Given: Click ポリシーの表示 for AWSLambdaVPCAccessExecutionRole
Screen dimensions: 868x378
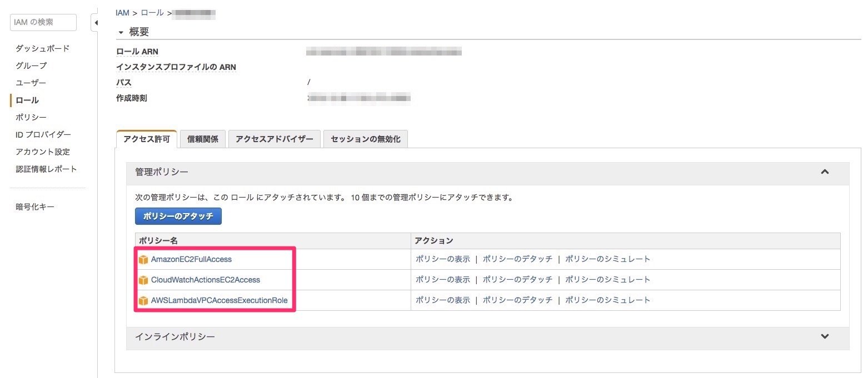Looking at the screenshot, I should coord(442,300).
